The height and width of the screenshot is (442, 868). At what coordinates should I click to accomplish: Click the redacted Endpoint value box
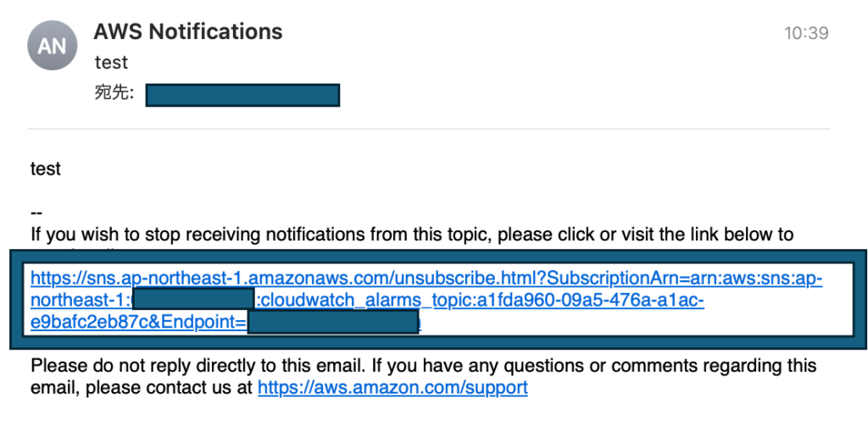[x=332, y=322]
